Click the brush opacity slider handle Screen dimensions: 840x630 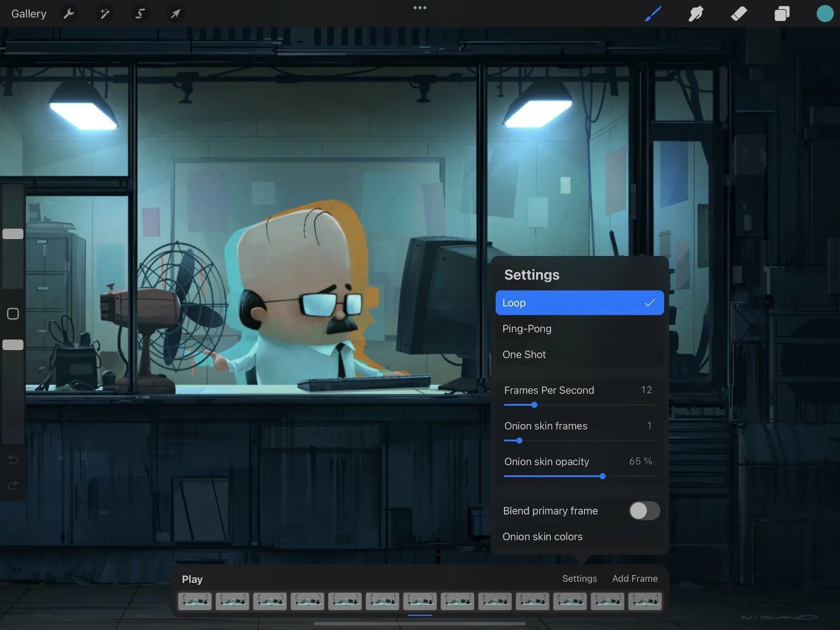point(13,345)
